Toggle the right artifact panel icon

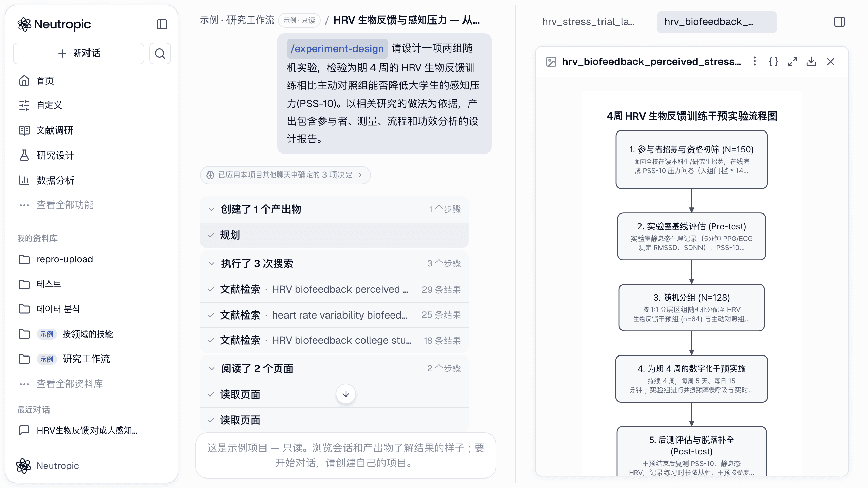839,22
